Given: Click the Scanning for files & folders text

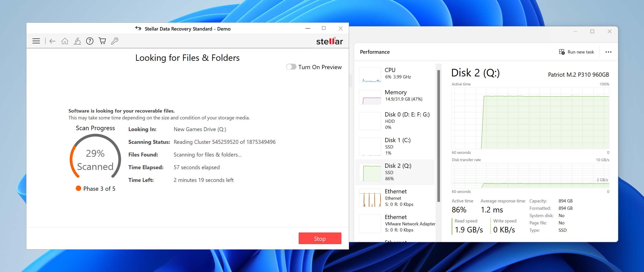Looking at the screenshot, I should click(x=207, y=155).
